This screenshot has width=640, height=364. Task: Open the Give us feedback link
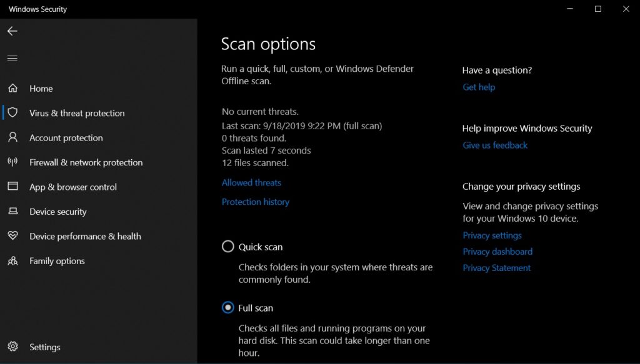[x=494, y=145]
